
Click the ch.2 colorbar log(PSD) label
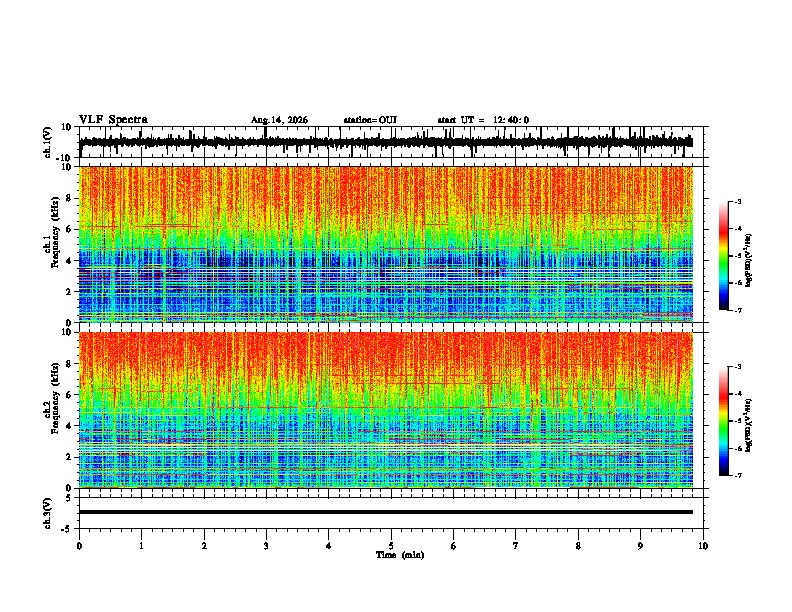(x=748, y=425)
